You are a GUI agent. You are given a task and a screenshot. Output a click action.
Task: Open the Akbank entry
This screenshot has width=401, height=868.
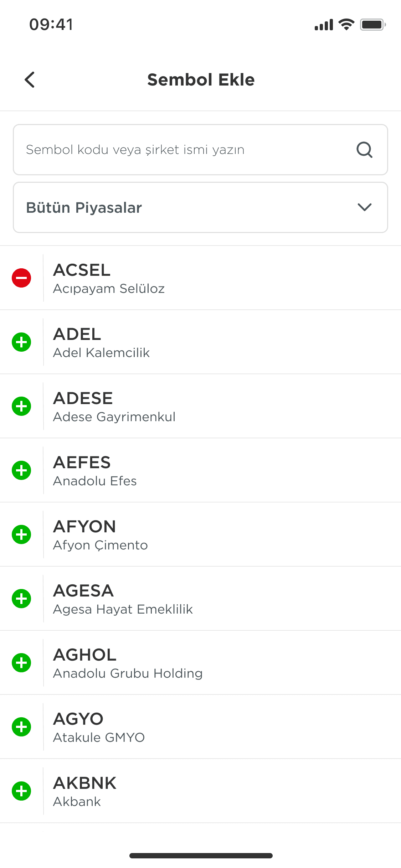point(200,791)
